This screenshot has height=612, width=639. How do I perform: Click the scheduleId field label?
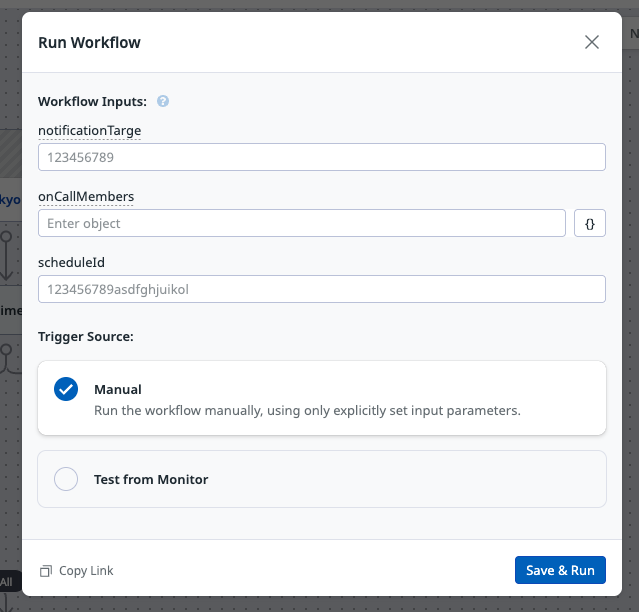pos(71,262)
